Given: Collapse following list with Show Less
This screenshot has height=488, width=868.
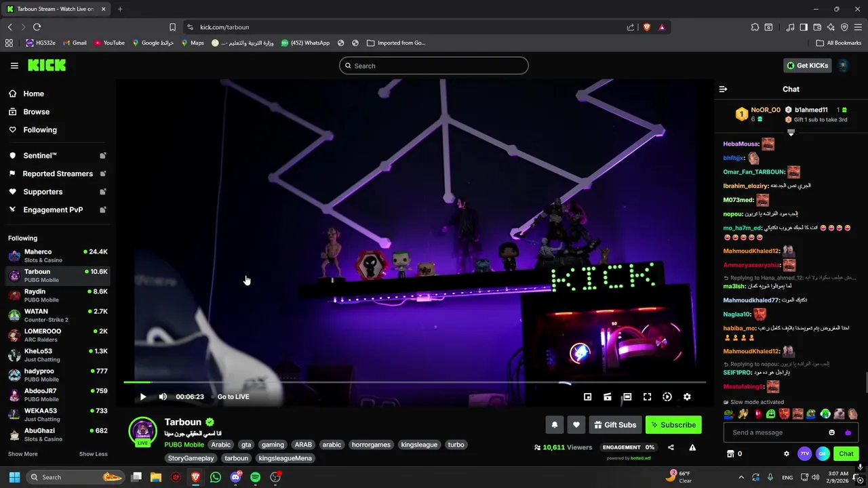Looking at the screenshot, I should tap(93, 454).
